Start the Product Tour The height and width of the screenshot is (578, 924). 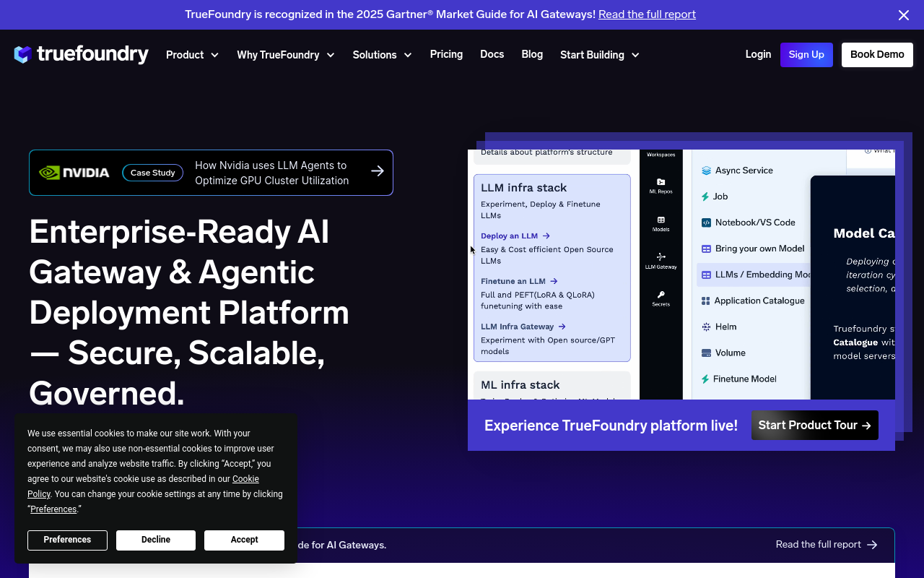pyautogui.click(x=814, y=426)
